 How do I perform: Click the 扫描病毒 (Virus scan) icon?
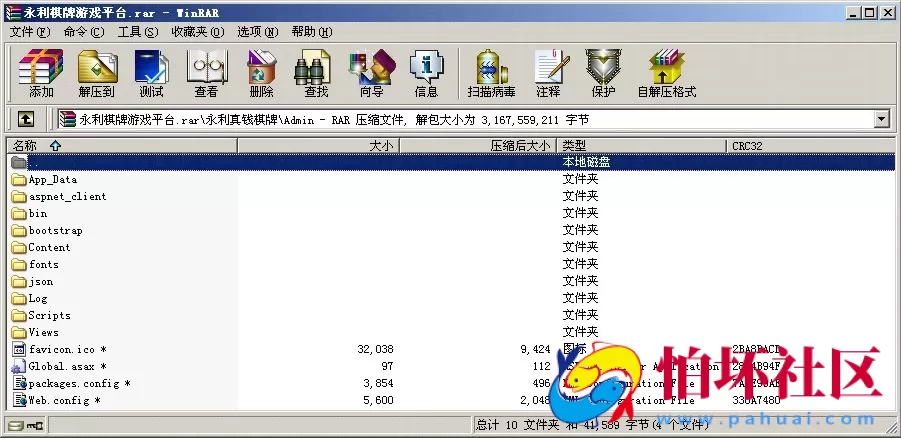coord(491,74)
